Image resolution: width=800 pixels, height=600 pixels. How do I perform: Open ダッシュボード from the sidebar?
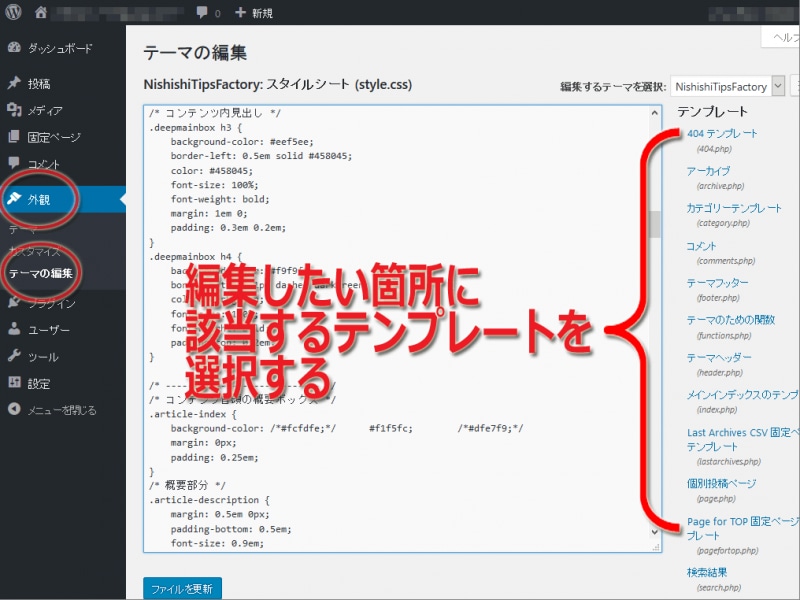[x=59, y=48]
